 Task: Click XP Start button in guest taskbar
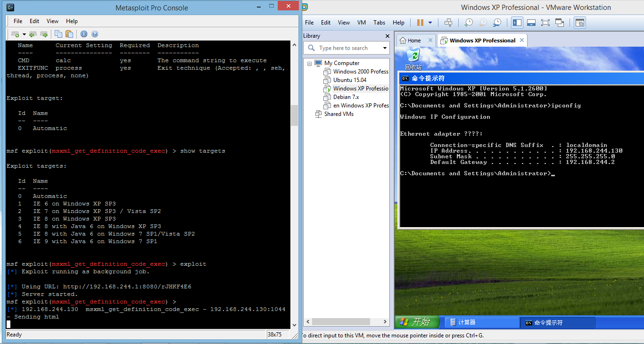417,322
